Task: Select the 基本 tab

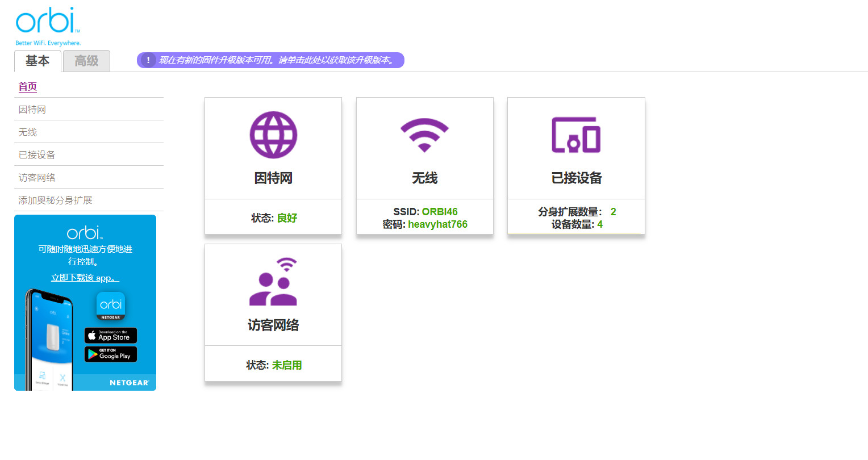Action: (37, 61)
